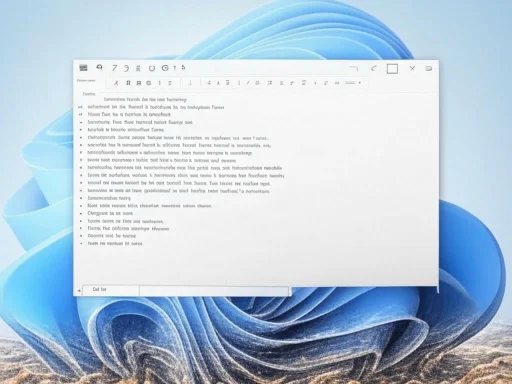Image resolution: width=512 pixels, height=384 pixels.
Task: Click the large square maximize button
Action: pyautogui.click(x=392, y=69)
